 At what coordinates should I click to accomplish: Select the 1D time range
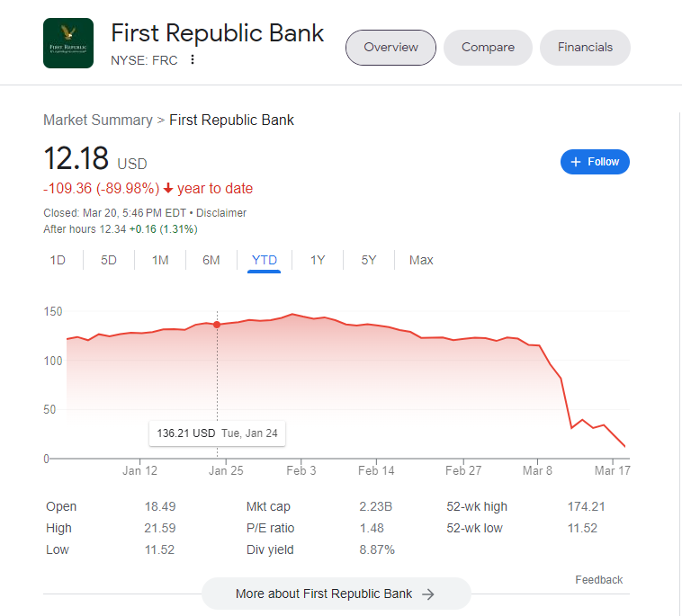pos(58,260)
